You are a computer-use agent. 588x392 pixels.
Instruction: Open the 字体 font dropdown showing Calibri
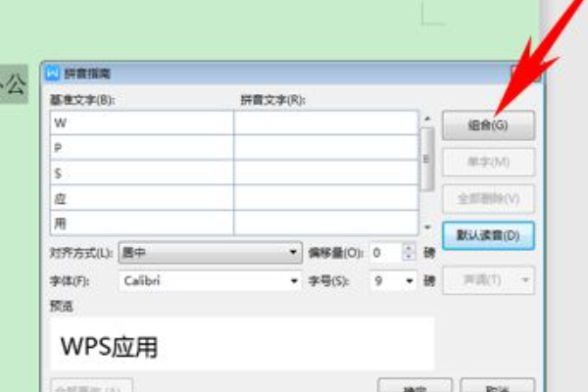211,280
